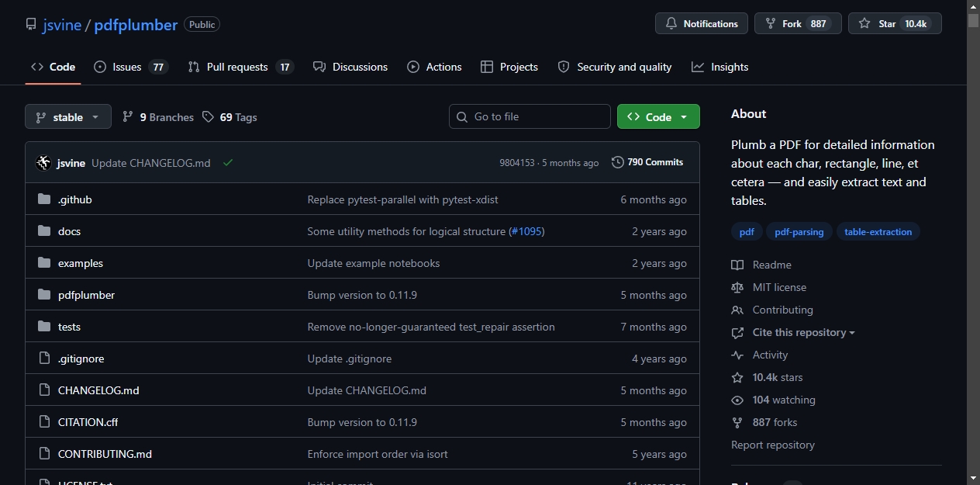
Task: Click the docs folder icon
Action: point(44,231)
